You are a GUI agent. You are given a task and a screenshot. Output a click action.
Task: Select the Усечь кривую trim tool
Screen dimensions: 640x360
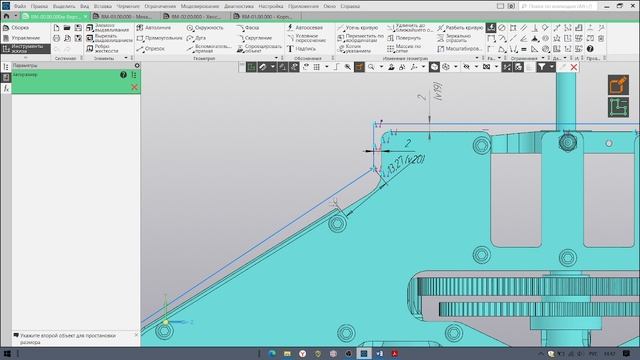pos(358,28)
